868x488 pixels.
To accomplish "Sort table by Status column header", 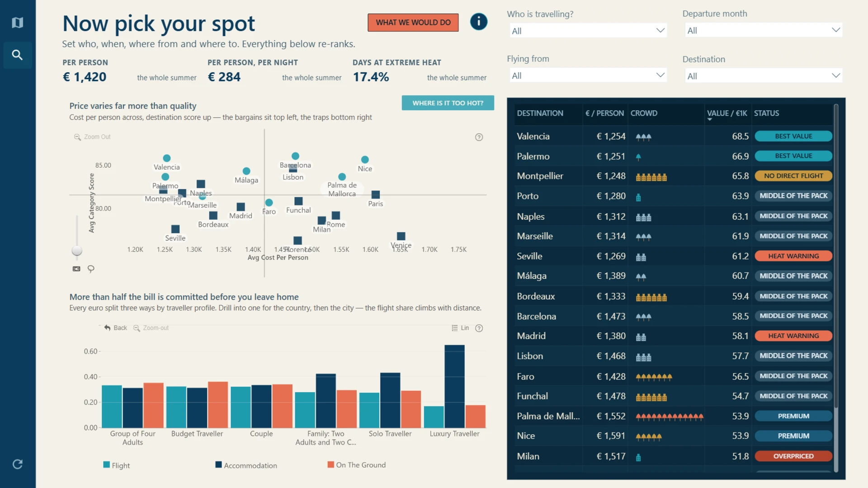I will [766, 113].
